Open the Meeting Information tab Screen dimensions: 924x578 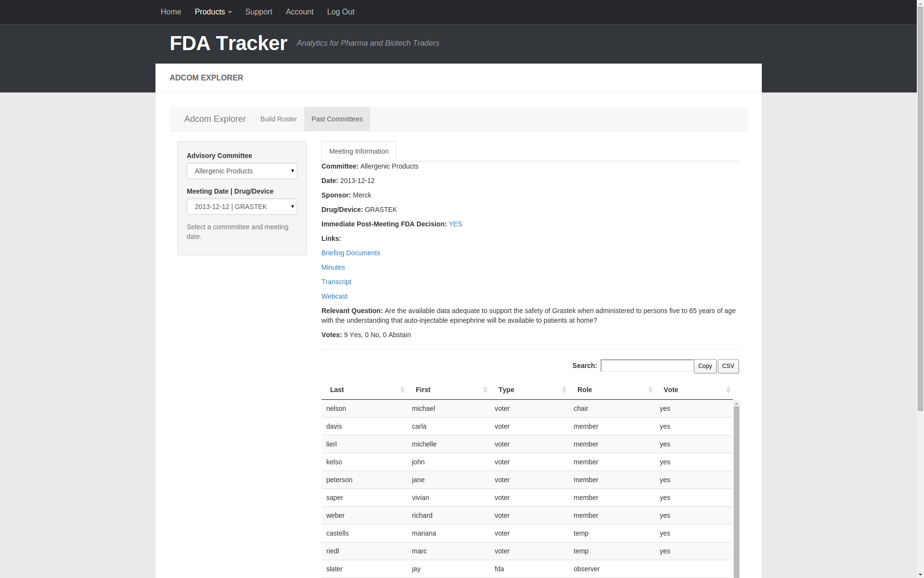coord(359,151)
